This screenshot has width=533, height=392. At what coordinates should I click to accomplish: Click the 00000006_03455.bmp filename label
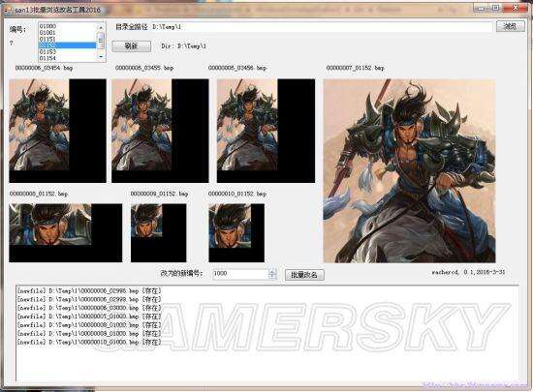tap(144, 68)
